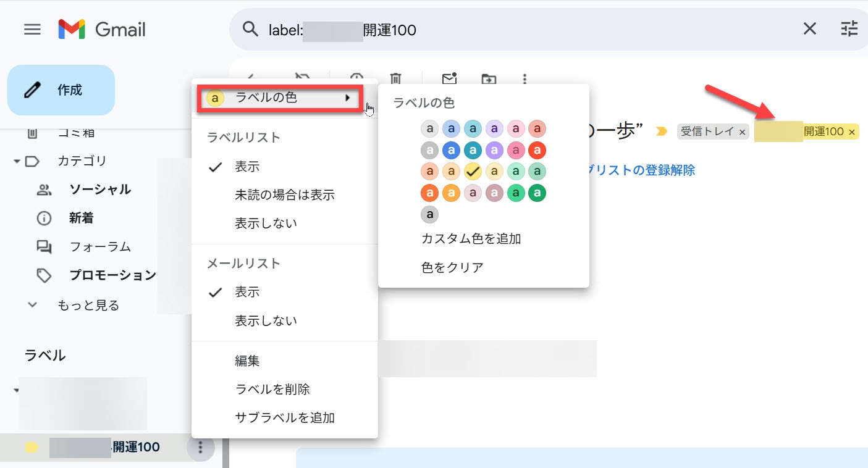The height and width of the screenshot is (468, 868).
Task: Select 未読の場合は表示 under ラベルリスト
Action: [x=284, y=195]
